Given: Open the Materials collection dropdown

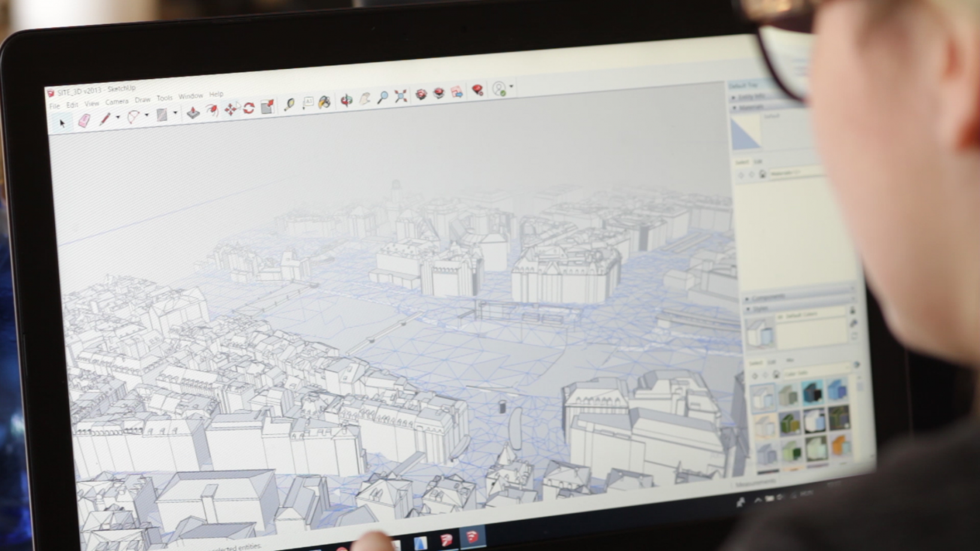Looking at the screenshot, I should coord(798,172).
